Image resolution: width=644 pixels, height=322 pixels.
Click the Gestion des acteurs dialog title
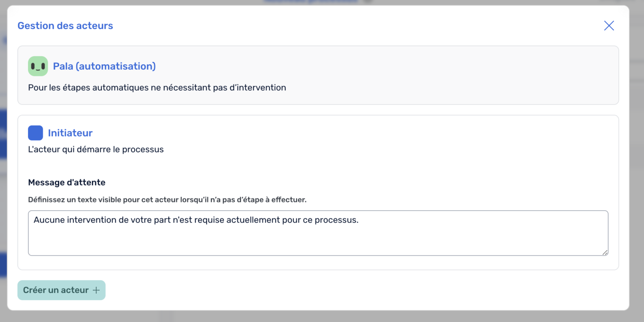(65, 26)
